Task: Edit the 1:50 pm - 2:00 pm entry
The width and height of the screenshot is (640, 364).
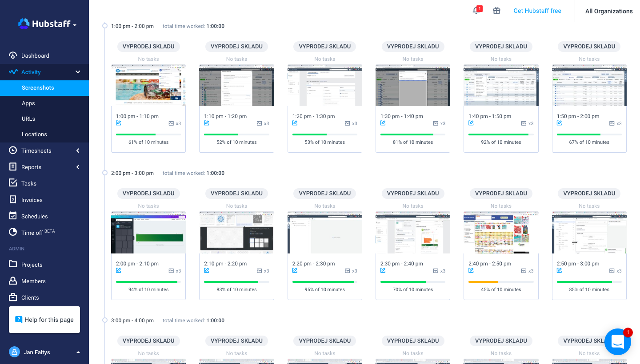Action: point(560,123)
